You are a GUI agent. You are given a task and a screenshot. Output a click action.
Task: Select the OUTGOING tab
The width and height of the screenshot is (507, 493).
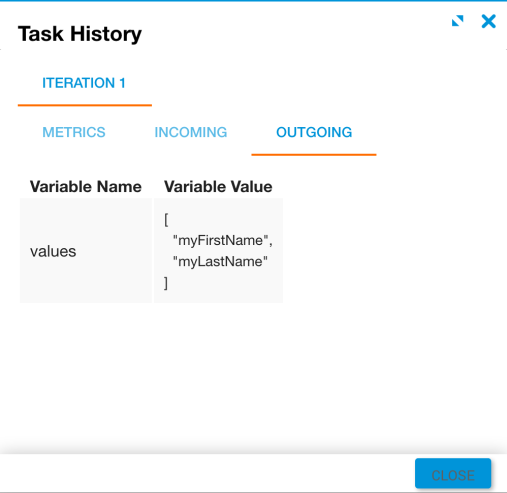click(314, 132)
